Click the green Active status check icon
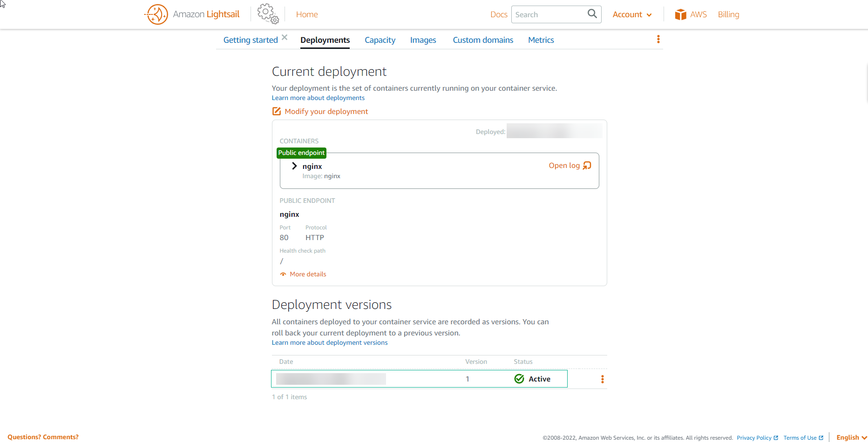The height and width of the screenshot is (442, 868). click(x=519, y=379)
